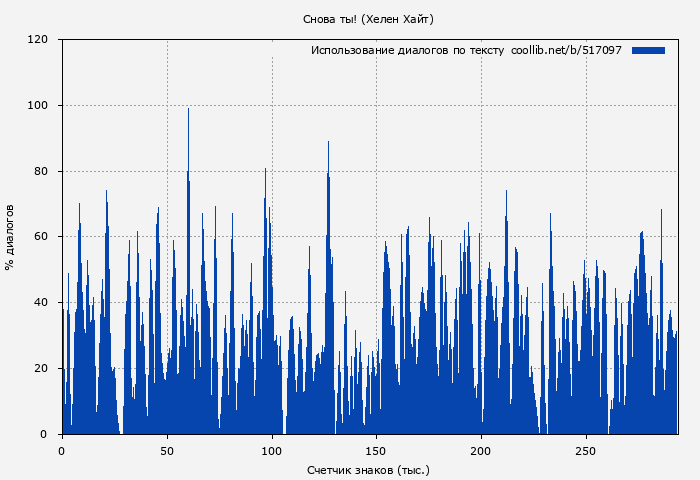The width and height of the screenshot is (700, 480).
Task: Click the 100 tick label on X-axis
Action: point(271,450)
